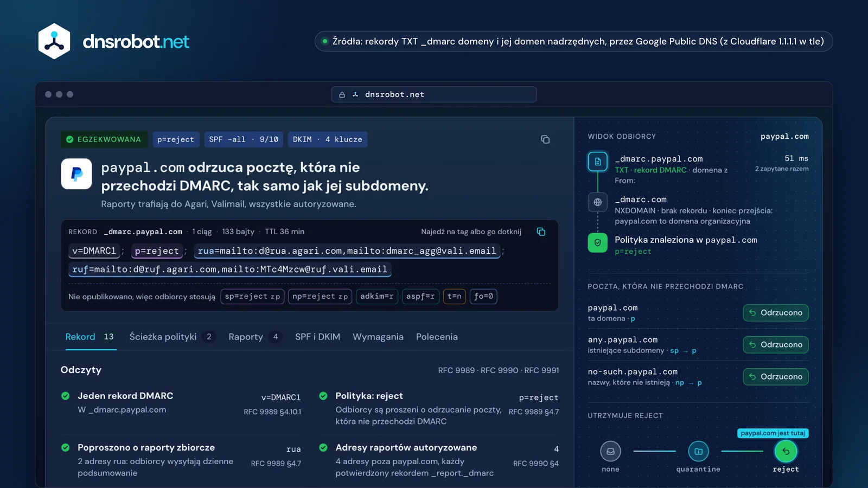The width and height of the screenshot is (868, 488).
Task: Select the 'p=reject' tag in record box
Action: [157, 251]
